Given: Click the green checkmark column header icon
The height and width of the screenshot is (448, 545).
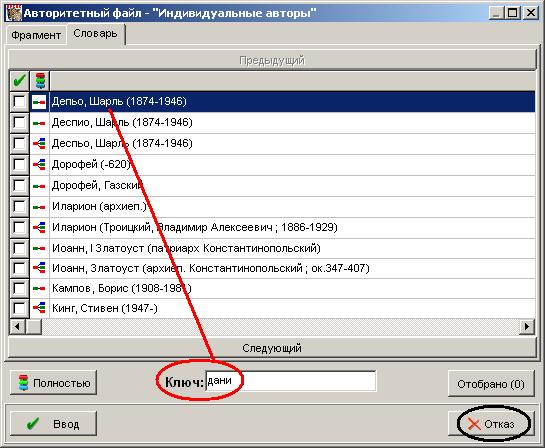Looking at the screenshot, I should [19, 81].
